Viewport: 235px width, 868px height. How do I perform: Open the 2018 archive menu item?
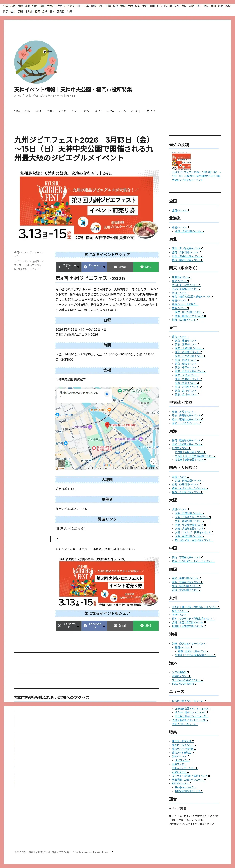click(x=39, y=111)
